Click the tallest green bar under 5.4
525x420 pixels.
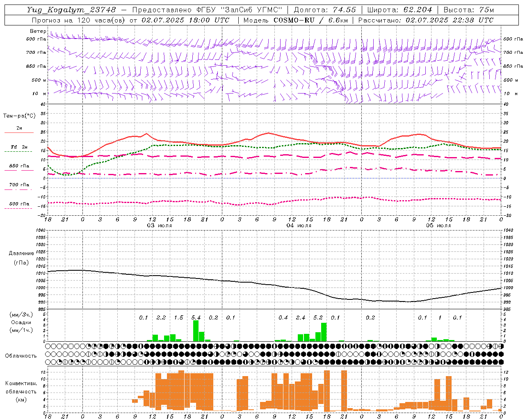[x=196, y=331]
